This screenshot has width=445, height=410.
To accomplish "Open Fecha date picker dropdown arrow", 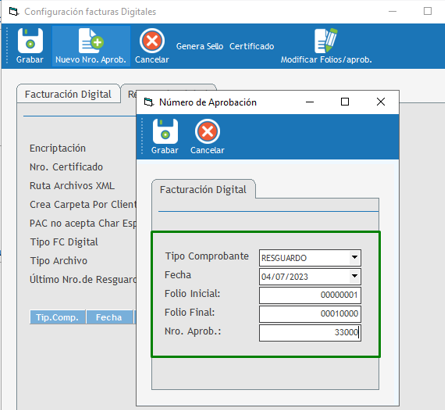I will 355,276.
